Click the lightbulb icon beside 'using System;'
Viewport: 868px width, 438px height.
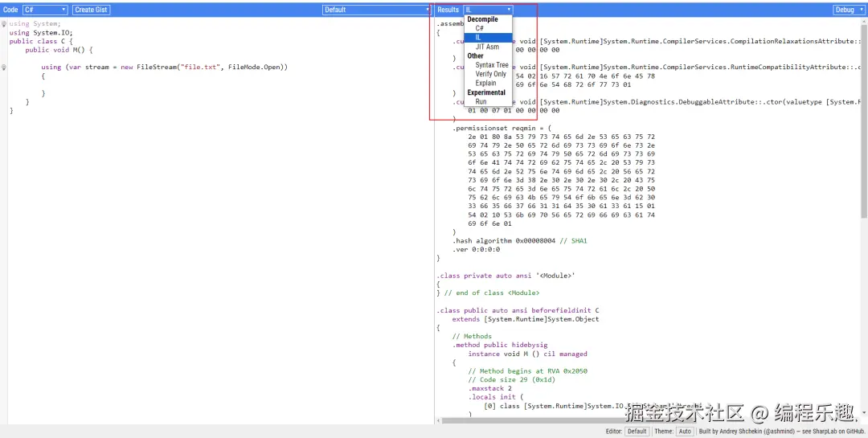(4, 24)
